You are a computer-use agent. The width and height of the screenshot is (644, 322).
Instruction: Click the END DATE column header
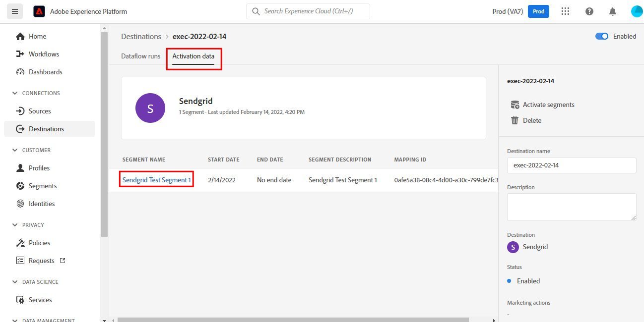tap(270, 160)
